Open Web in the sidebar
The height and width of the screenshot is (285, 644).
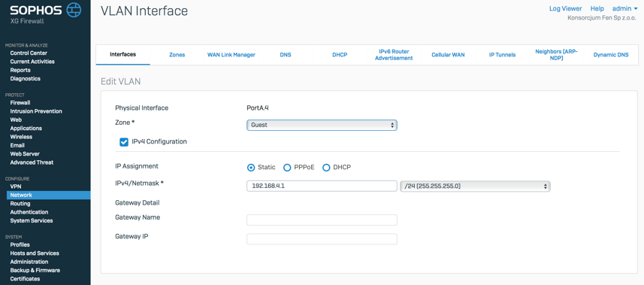click(x=16, y=120)
